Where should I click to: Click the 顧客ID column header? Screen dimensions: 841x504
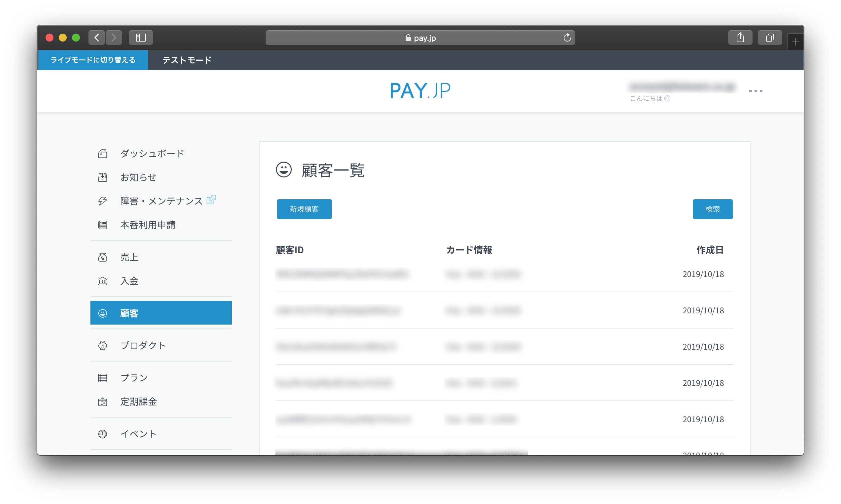[290, 250]
